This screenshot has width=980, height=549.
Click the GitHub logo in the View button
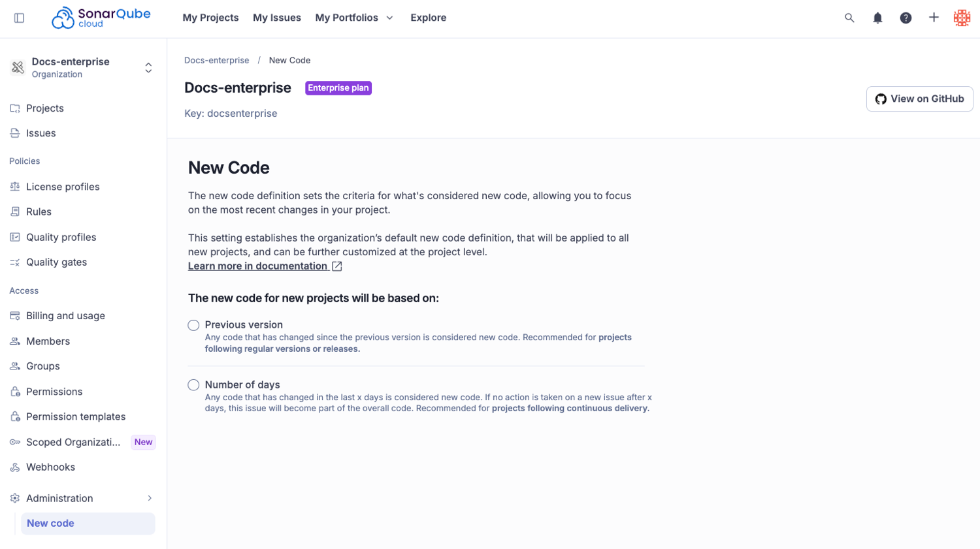pos(881,99)
